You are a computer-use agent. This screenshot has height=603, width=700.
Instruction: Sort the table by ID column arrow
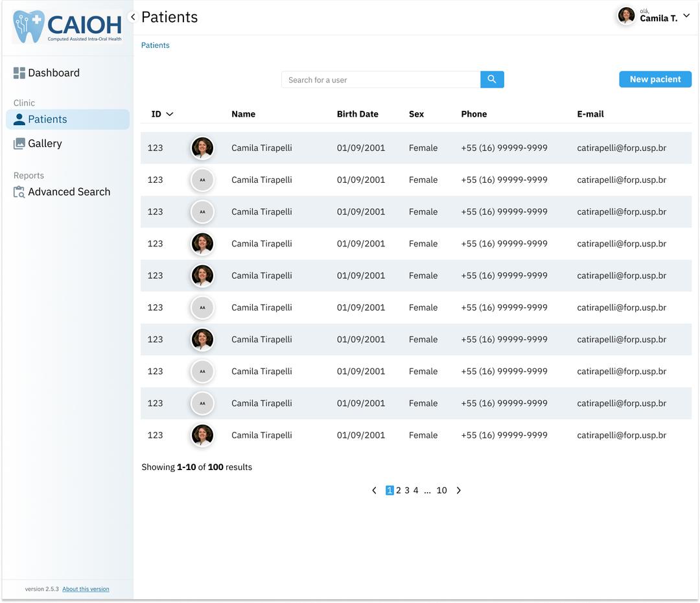[x=170, y=114]
